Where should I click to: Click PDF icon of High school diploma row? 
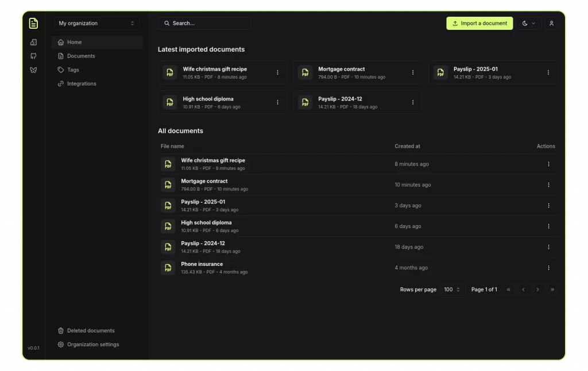tap(168, 226)
